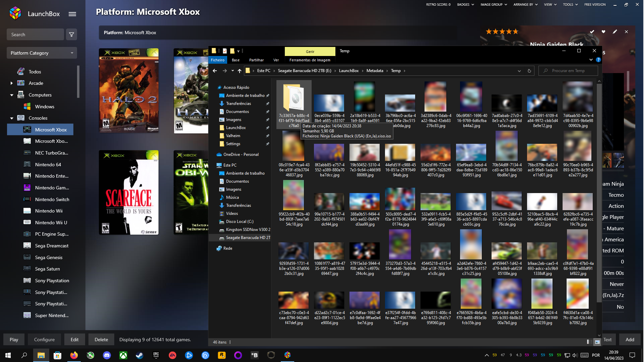Click the filter funnel icon beside Search

coord(71,35)
